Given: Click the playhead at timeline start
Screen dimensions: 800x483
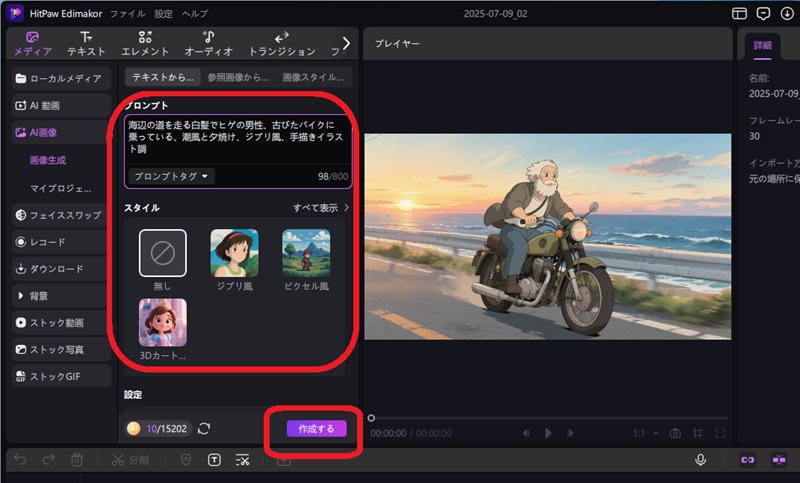Looking at the screenshot, I should (x=371, y=418).
